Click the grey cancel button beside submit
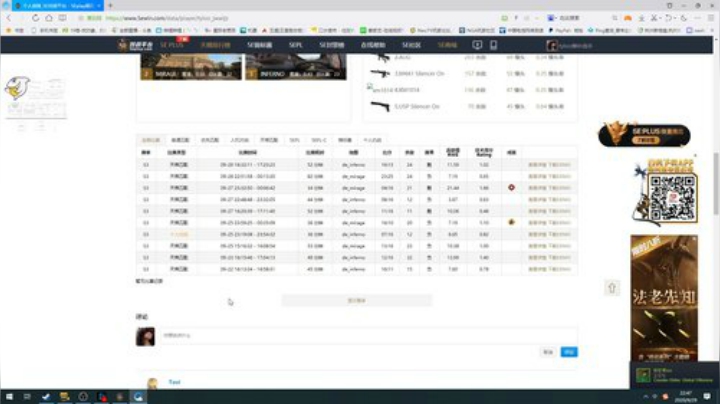Viewport: 720px width, 404px height. [548, 352]
